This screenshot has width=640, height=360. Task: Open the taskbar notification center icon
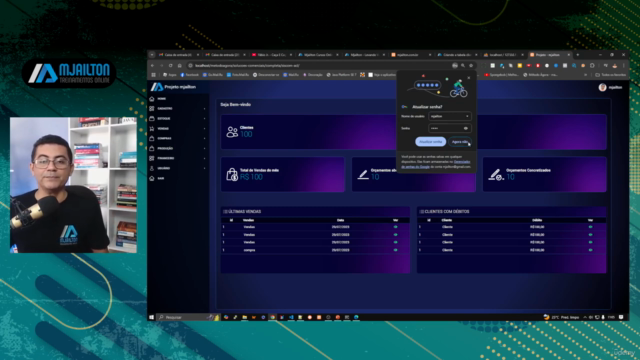621,317
